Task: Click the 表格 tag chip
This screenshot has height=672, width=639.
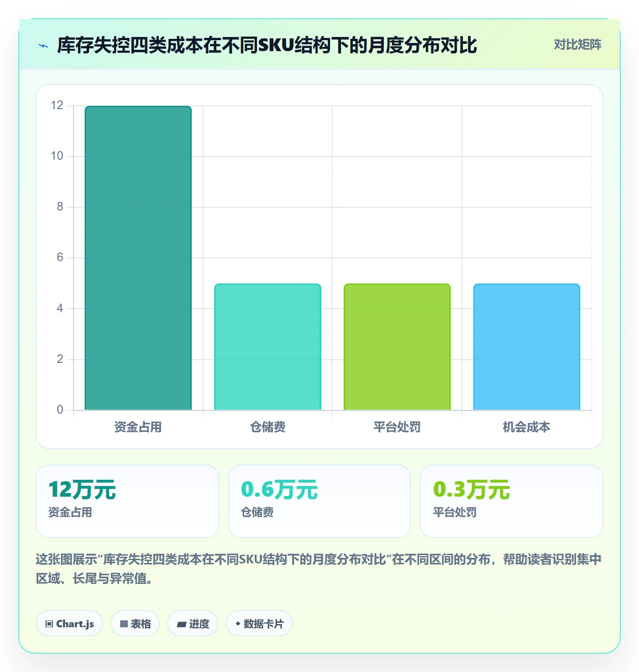Action: [135, 623]
